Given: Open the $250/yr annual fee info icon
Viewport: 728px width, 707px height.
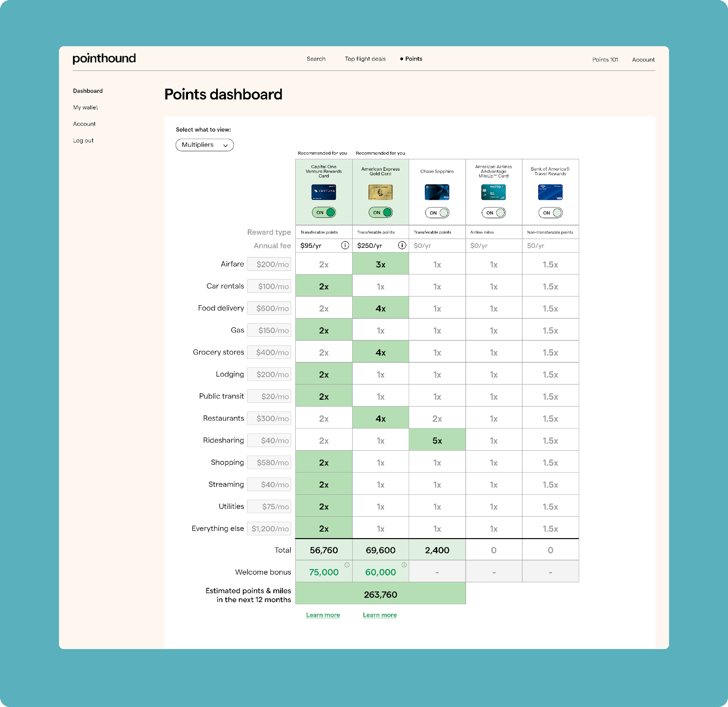Looking at the screenshot, I should coord(402,245).
